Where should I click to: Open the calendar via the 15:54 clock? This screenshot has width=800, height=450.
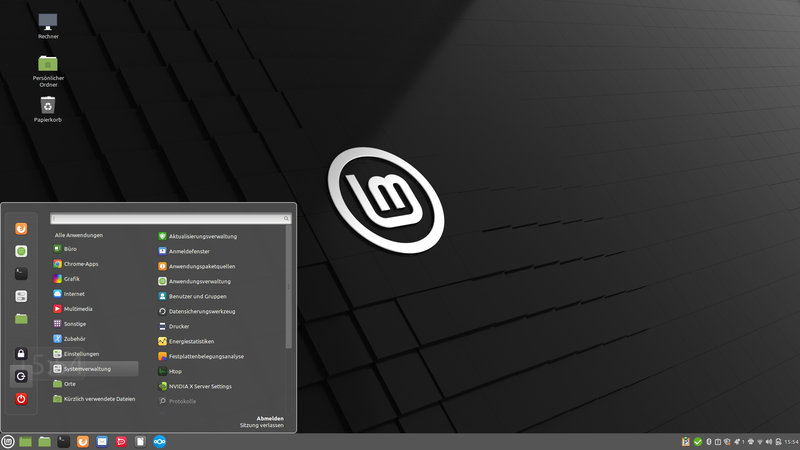pos(791,442)
